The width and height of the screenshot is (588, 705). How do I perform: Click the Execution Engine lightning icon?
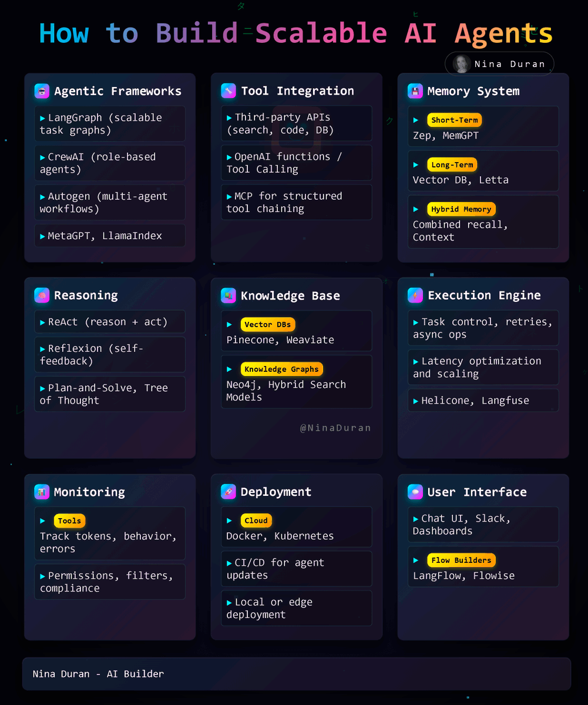pos(415,296)
